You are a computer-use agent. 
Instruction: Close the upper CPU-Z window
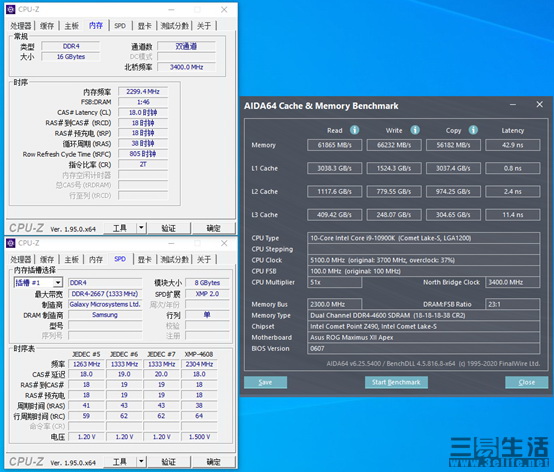[224, 10]
